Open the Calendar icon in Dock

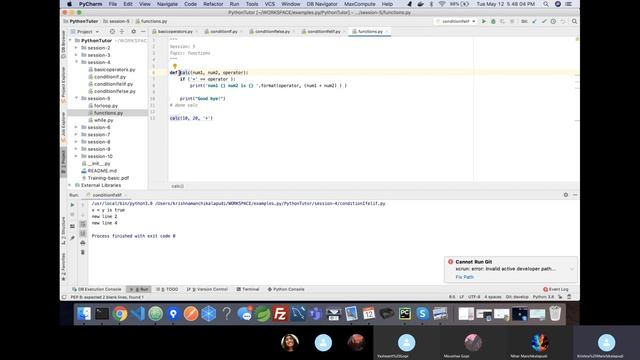(369, 314)
